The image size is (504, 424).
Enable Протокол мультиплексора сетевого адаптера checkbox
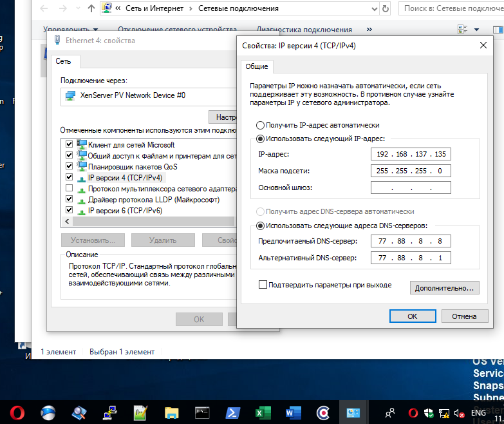(x=69, y=188)
